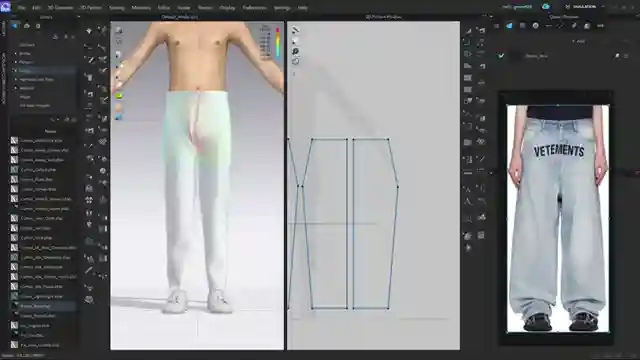
Task: Click the circular icon below 2D window magnifier
Action: pos(296,61)
